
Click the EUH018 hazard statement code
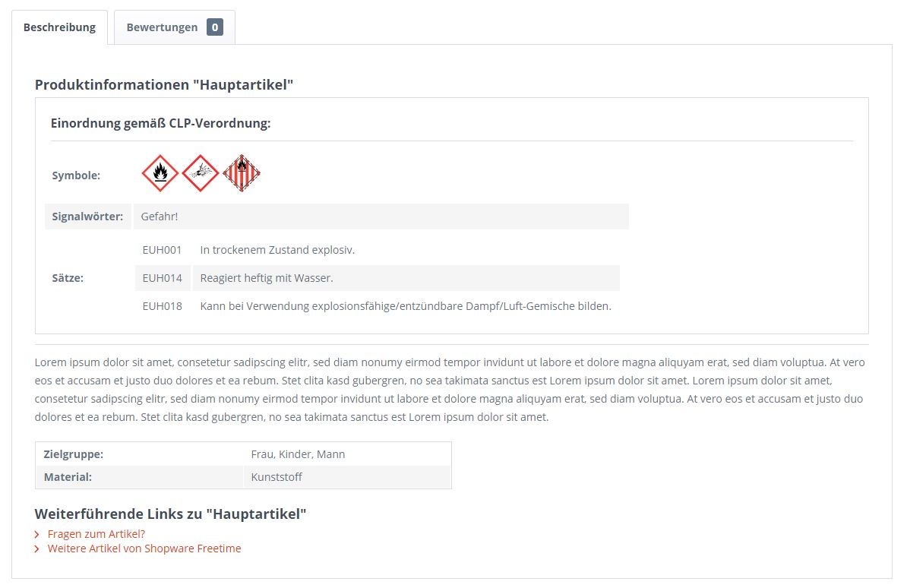(162, 306)
